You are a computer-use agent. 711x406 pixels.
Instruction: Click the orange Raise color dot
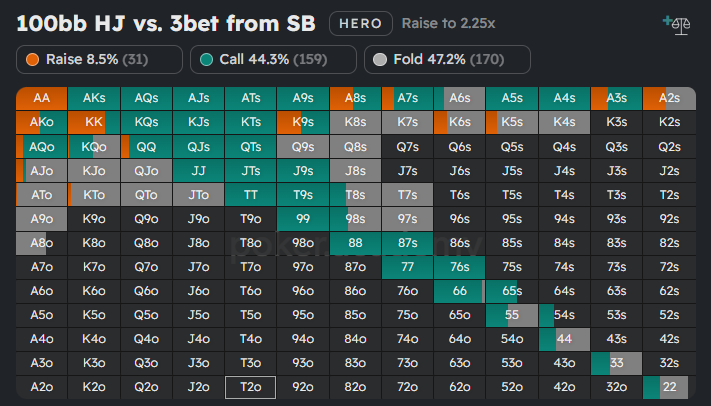tap(32, 60)
